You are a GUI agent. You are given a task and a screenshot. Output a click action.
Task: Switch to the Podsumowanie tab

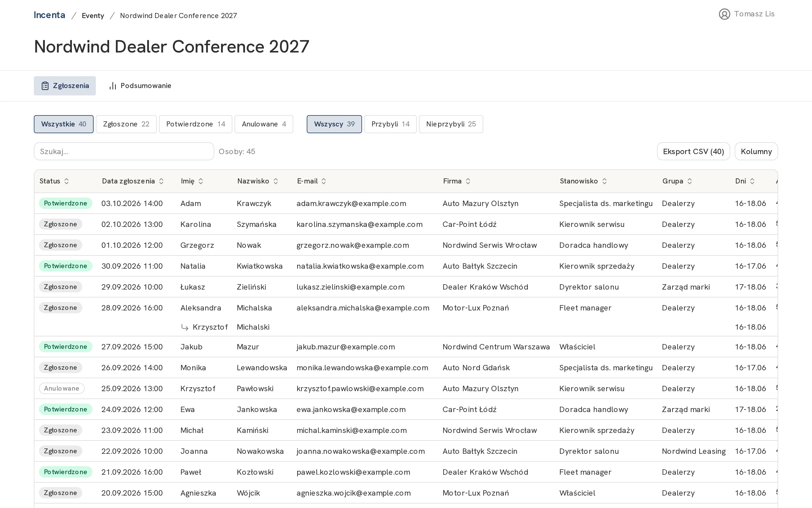click(140, 86)
